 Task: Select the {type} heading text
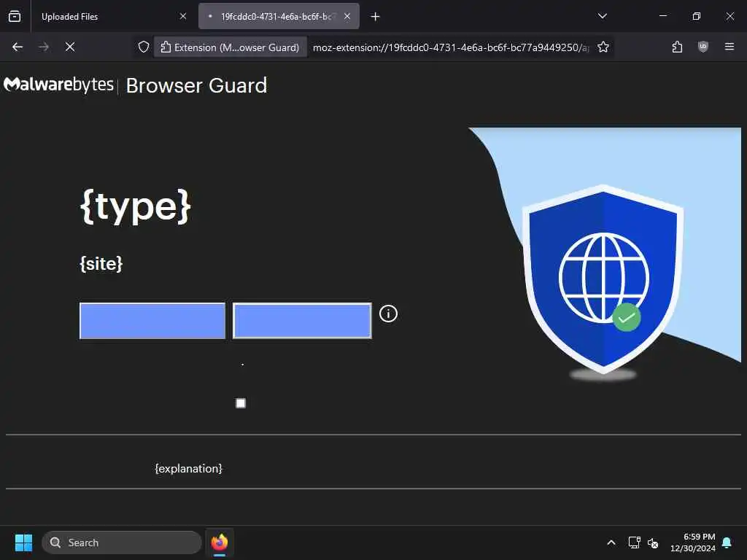(136, 206)
